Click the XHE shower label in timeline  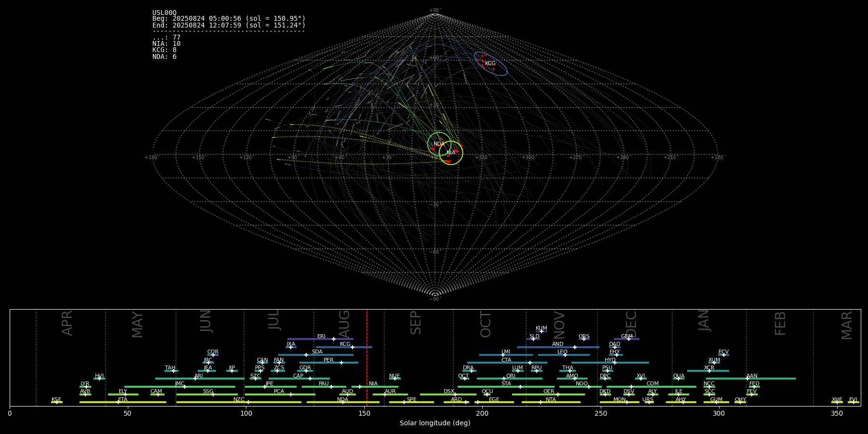pyautogui.click(x=837, y=400)
